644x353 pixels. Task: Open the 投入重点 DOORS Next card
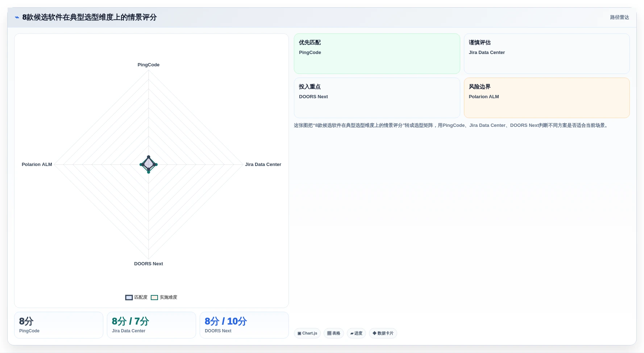pos(377,98)
